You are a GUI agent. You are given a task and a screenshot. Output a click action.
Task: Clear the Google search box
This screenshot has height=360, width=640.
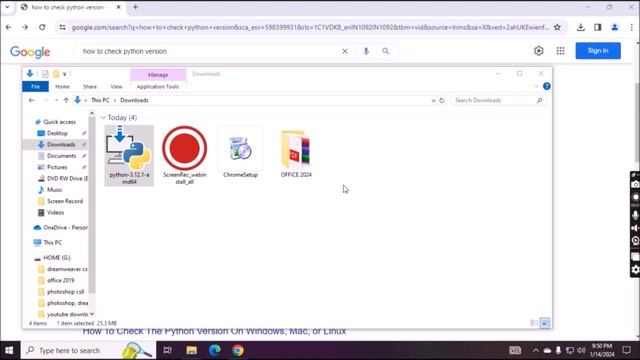345,51
